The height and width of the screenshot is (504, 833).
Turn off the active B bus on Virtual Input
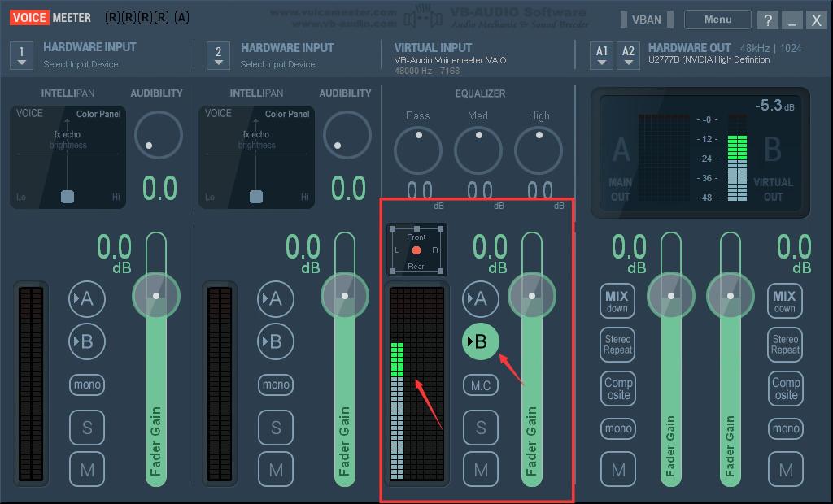tap(480, 341)
